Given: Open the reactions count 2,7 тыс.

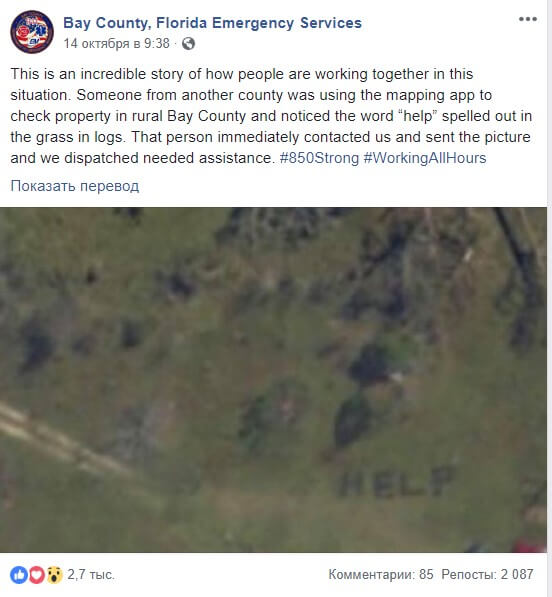Looking at the screenshot, I should (x=91, y=575).
